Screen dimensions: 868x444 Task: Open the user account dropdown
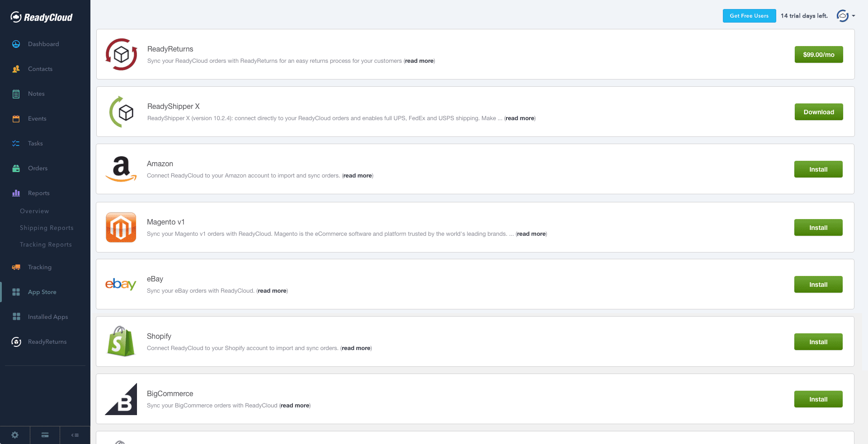(846, 16)
